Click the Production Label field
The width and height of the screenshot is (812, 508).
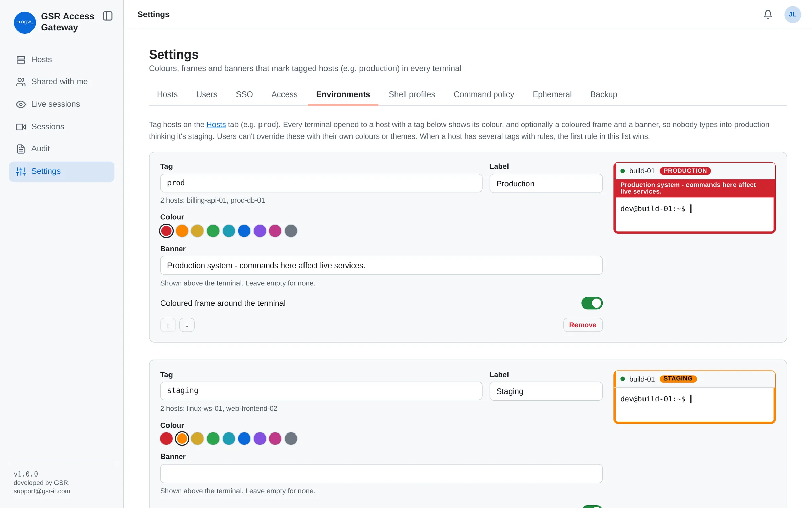546,184
